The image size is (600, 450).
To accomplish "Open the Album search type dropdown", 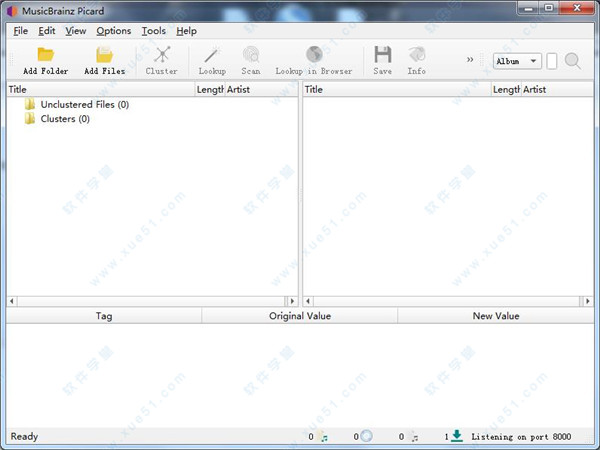I will pos(517,61).
